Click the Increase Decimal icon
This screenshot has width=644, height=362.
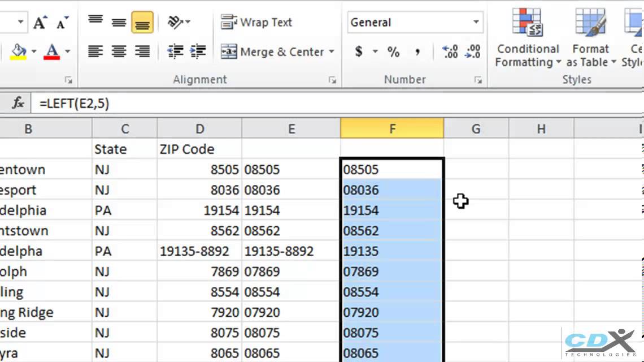tap(450, 52)
